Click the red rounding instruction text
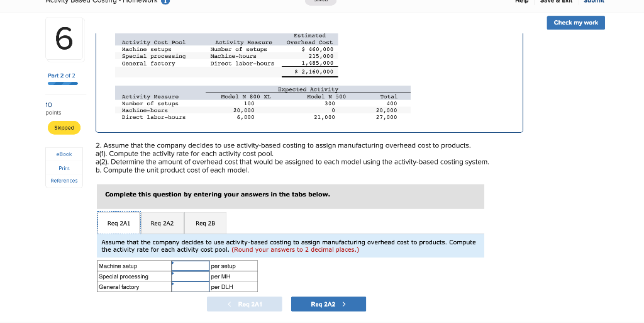The height and width of the screenshot is (323, 644). 295,250
